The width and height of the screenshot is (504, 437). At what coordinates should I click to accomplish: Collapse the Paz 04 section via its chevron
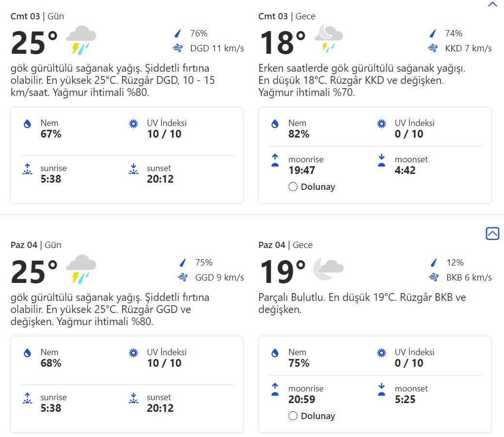tap(492, 234)
